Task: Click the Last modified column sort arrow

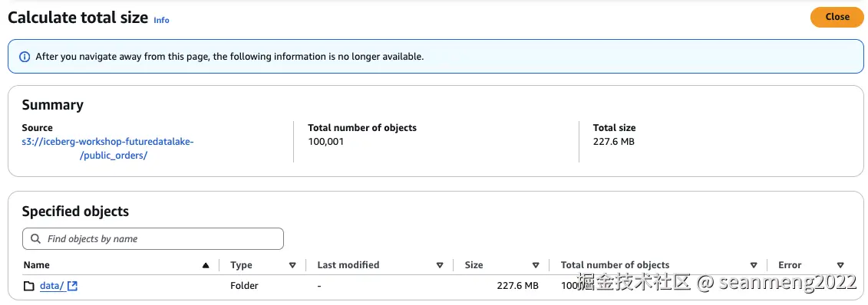Action: tap(440, 265)
